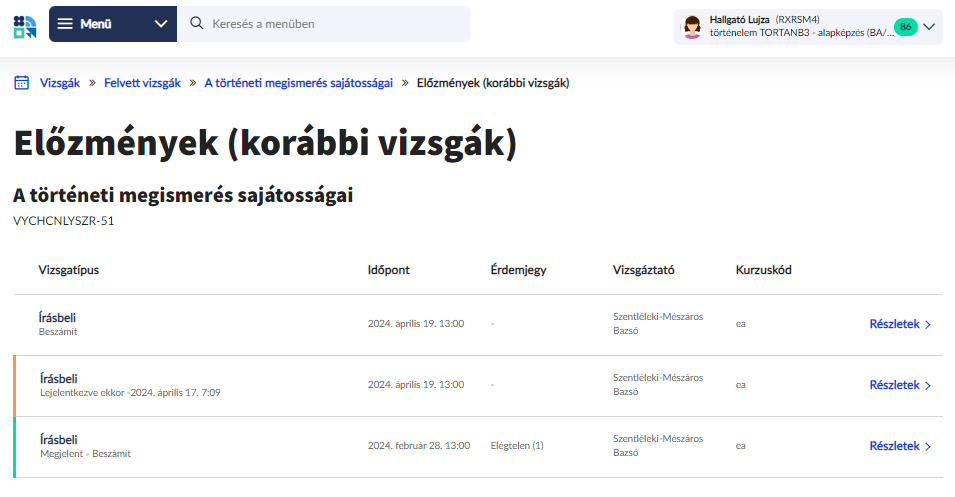
Task: Click the Időpont column header
Action: [x=389, y=270]
